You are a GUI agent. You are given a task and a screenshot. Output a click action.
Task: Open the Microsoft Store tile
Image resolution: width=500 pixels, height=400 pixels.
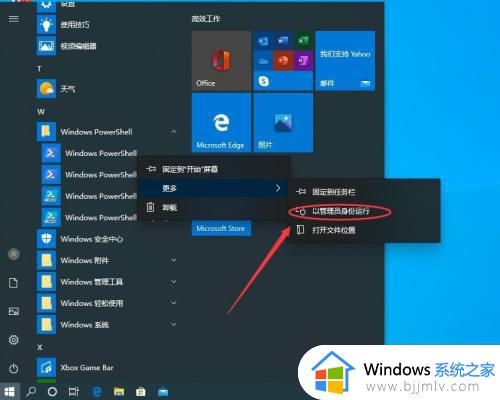(x=221, y=228)
